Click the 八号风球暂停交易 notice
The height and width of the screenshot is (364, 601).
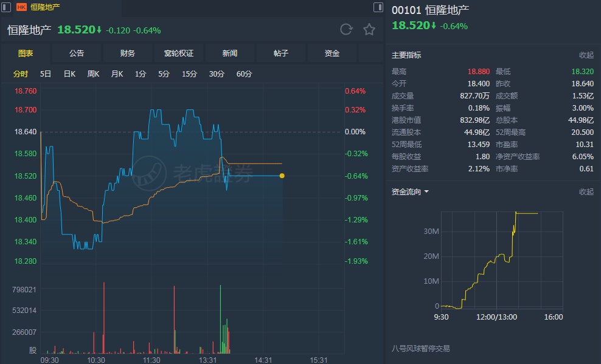click(x=420, y=349)
